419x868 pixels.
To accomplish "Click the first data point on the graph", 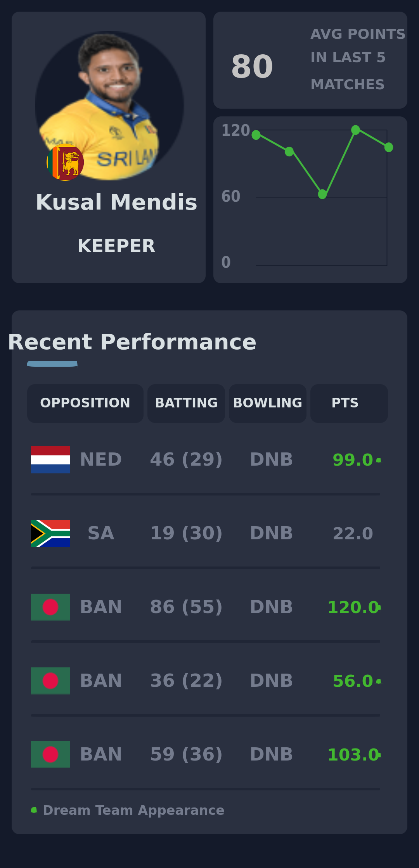I will [256, 135].
